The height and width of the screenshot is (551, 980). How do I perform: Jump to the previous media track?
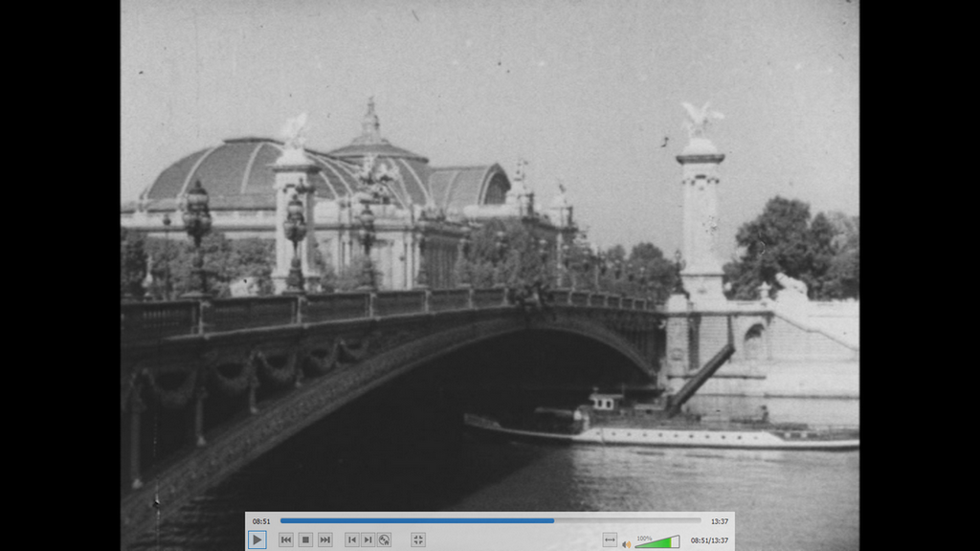(x=285, y=540)
